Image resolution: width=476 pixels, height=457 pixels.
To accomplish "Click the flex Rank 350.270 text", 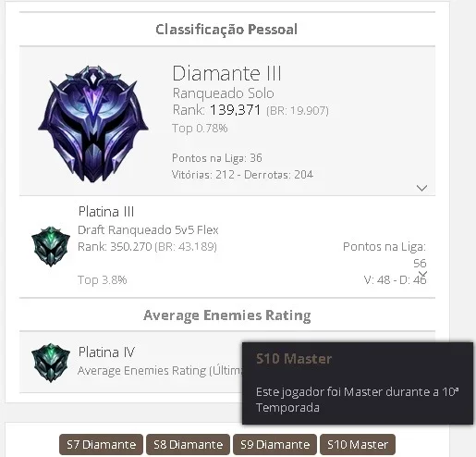I will 115,247.
